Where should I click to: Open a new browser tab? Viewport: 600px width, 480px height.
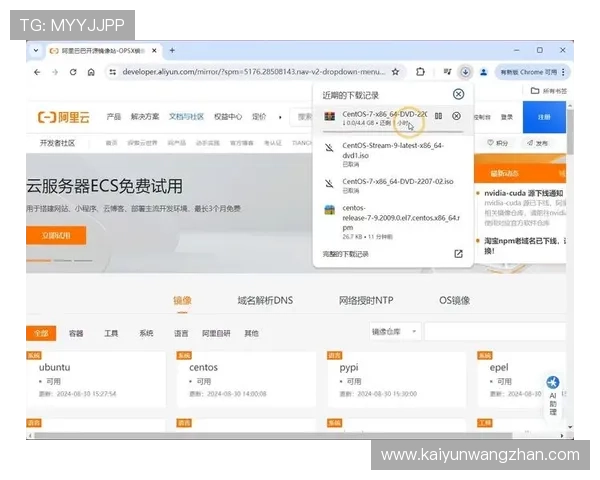click(172, 51)
